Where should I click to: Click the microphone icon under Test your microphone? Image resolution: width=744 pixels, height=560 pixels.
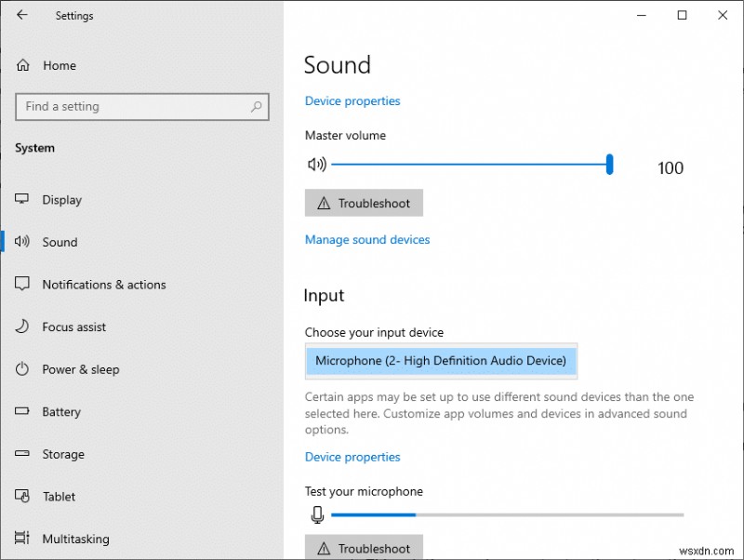317,513
